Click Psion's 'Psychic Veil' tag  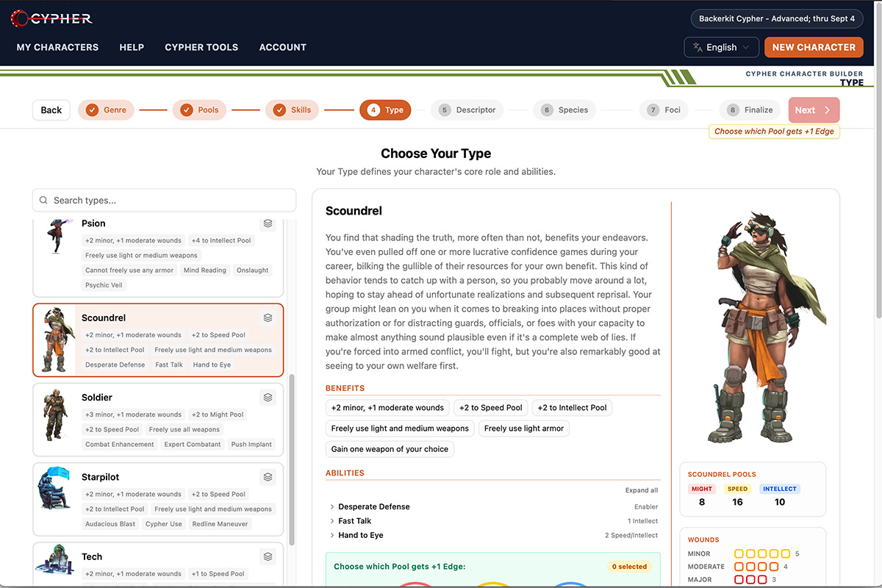coord(104,285)
